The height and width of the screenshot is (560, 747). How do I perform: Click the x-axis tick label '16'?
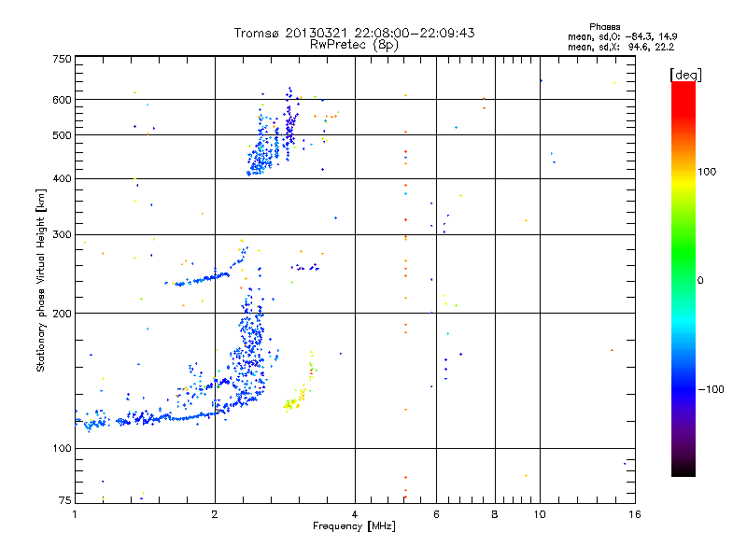[635, 514]
